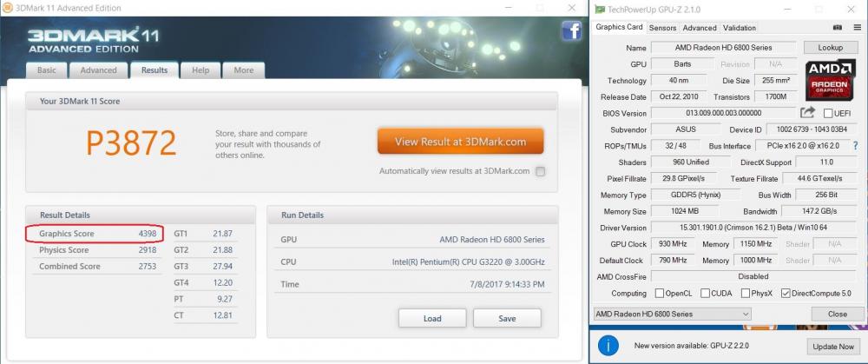Click the Device ID field value

pyautogui.click(x=813, y=129)
